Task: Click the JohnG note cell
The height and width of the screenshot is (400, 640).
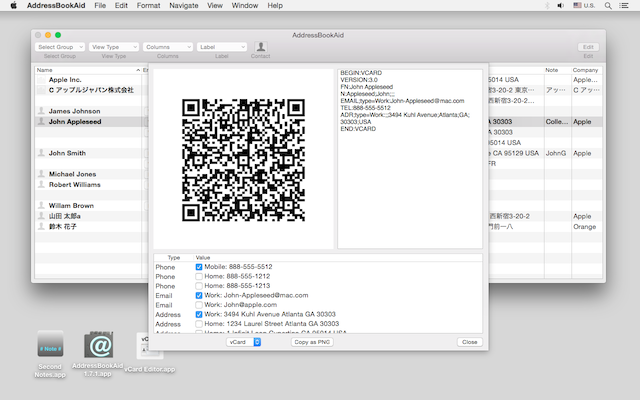Action: click(556, 153)
